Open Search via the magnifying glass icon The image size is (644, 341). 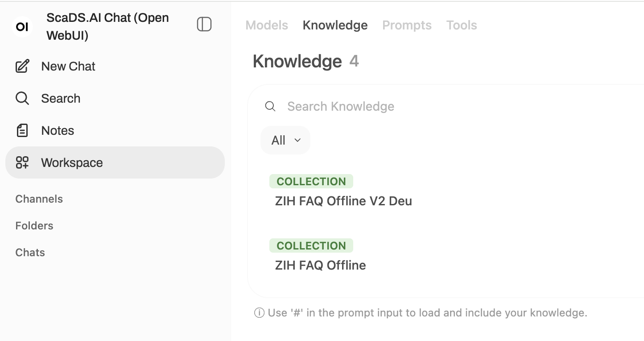[22, 98]
